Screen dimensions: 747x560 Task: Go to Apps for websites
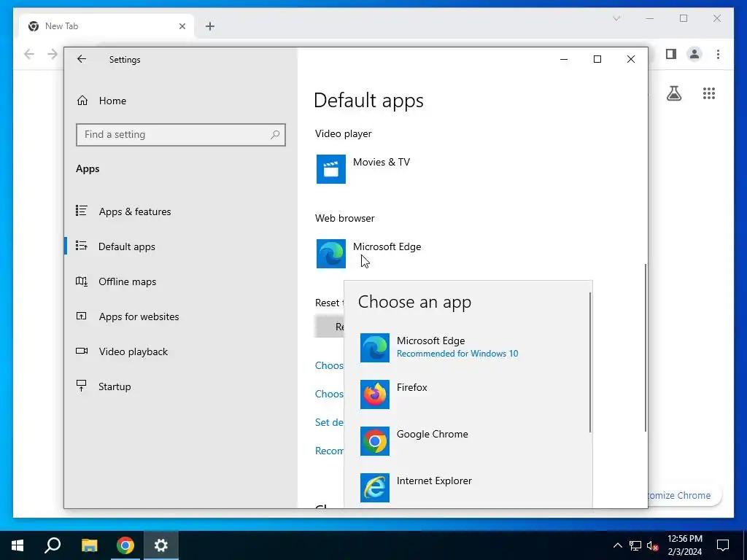click(139, 316)
